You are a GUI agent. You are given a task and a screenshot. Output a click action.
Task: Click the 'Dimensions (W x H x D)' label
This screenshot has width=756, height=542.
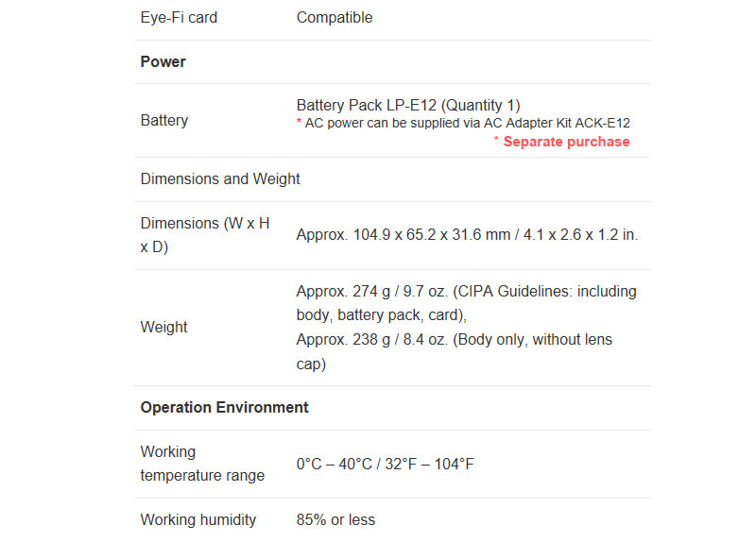point(205,235)
